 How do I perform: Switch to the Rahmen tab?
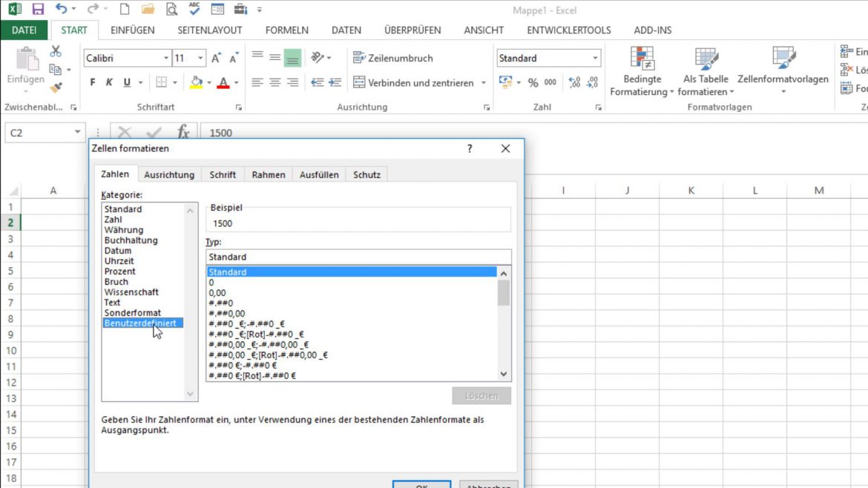point(268,174)
